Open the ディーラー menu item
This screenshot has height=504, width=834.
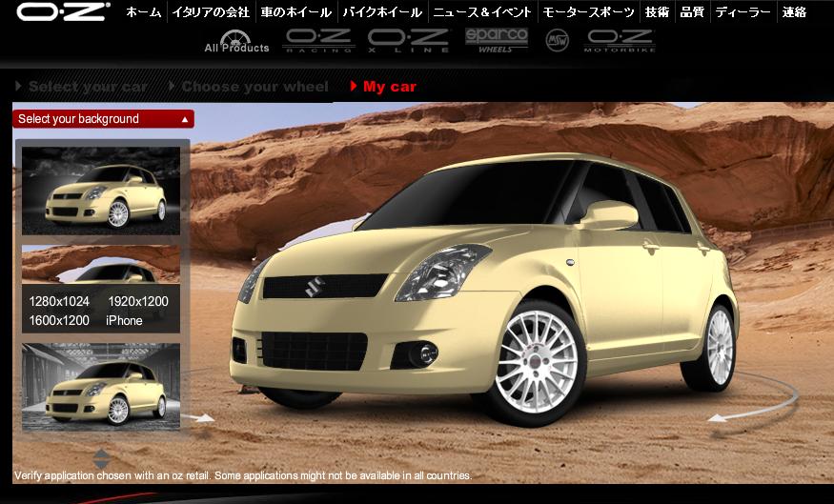click(x=743, y=11)
